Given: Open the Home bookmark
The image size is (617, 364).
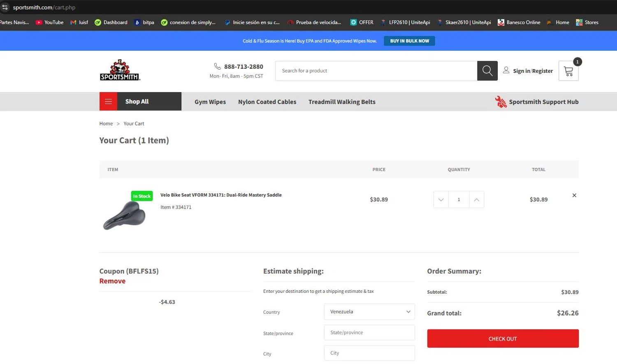Looking at the screenshot, I should pos(558,22).
